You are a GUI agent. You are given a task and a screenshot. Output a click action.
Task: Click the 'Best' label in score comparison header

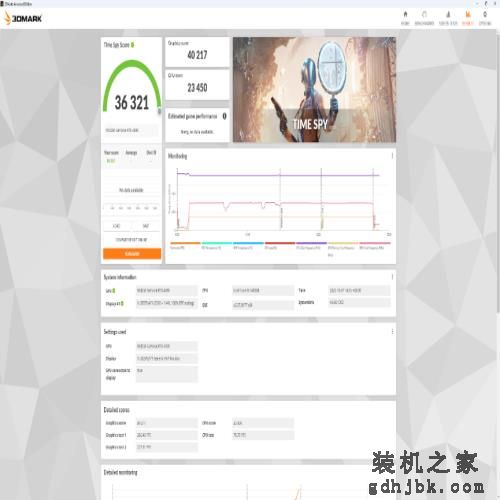point(151,152)
